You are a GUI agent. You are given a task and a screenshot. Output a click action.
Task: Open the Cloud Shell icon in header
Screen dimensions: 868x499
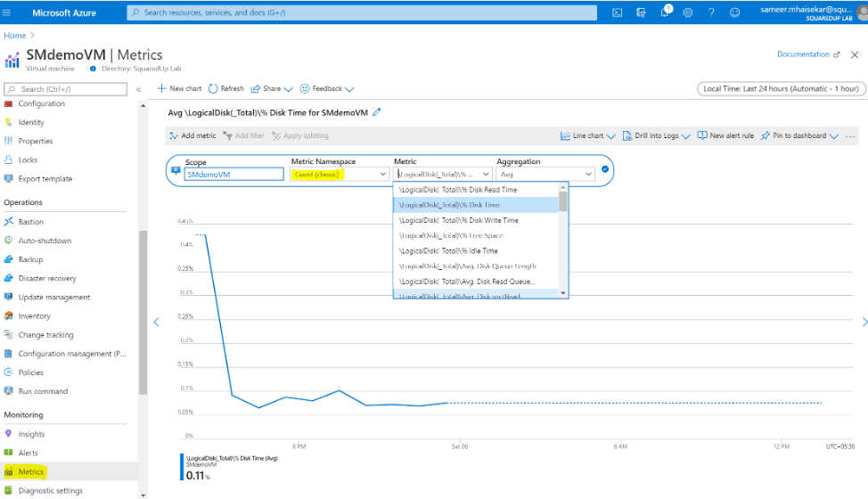(x=617, y=12)
